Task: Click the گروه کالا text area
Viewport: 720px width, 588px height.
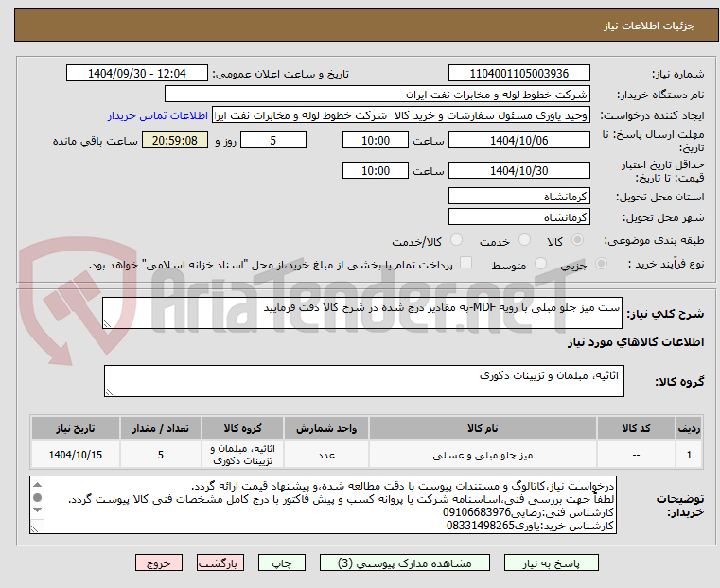Action: (363, 381)
